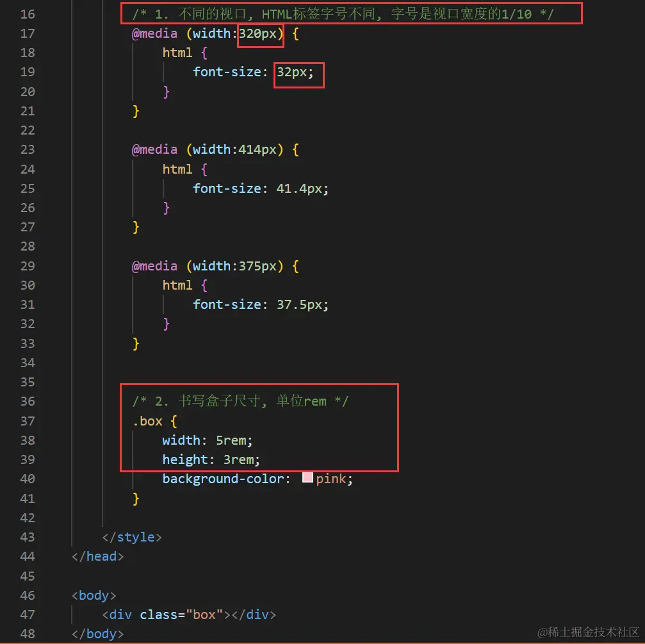The width and height of the screenshot is (645, 644).
Task: Click the 'class="box"' attribute
Action: 181,615
